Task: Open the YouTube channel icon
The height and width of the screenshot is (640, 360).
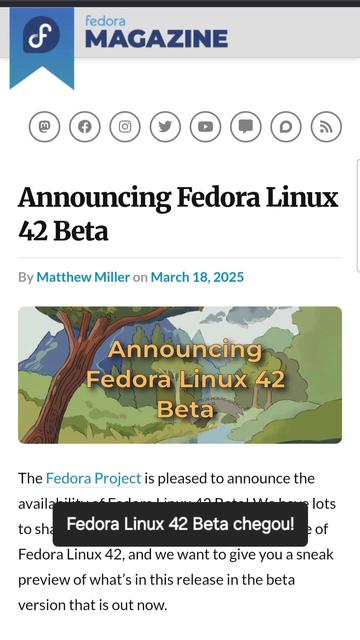Action: [x=205, y=127]
